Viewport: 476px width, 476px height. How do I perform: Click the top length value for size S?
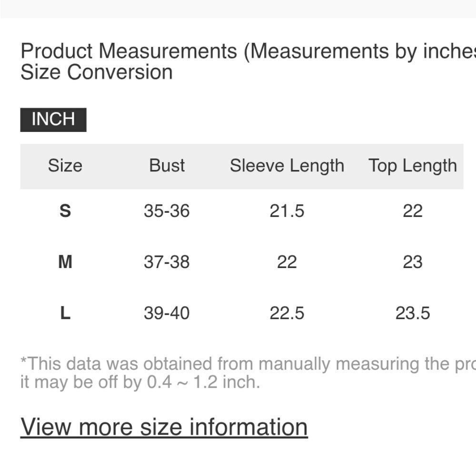click(412, 211)
